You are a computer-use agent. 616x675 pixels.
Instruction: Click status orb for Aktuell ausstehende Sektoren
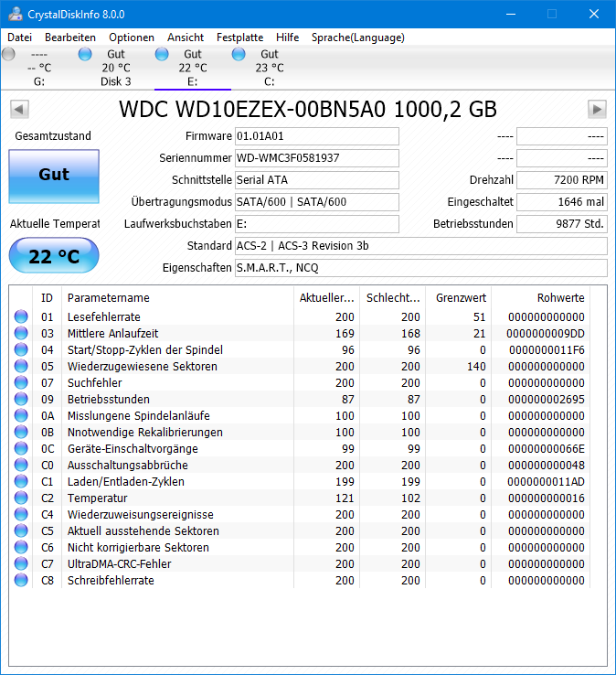coord(21,530)
